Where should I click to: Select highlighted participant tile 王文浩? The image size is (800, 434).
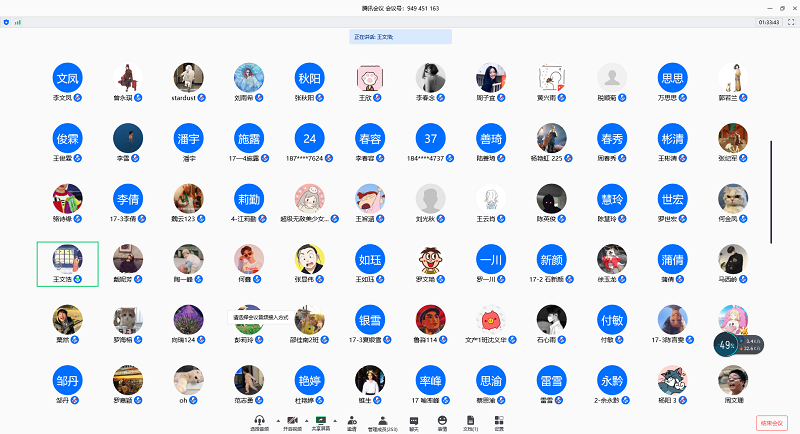tap(68, 263)
